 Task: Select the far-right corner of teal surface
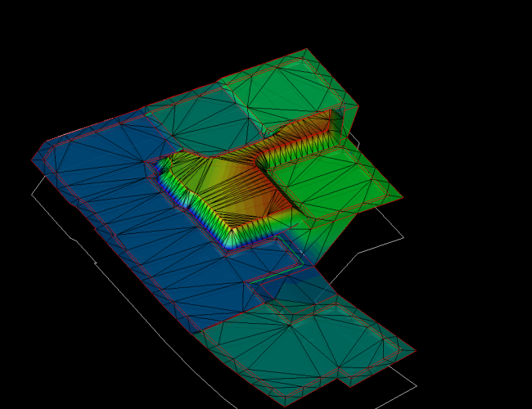[x=415, y=350]
